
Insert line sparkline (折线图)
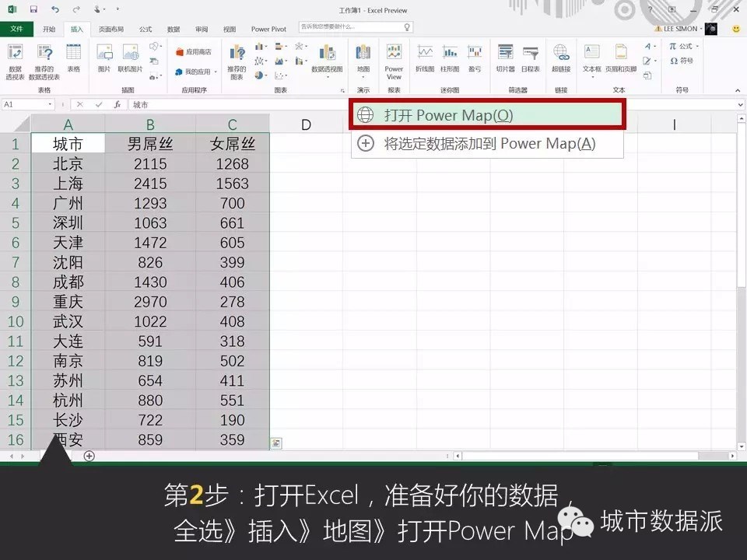coord(425,58)
